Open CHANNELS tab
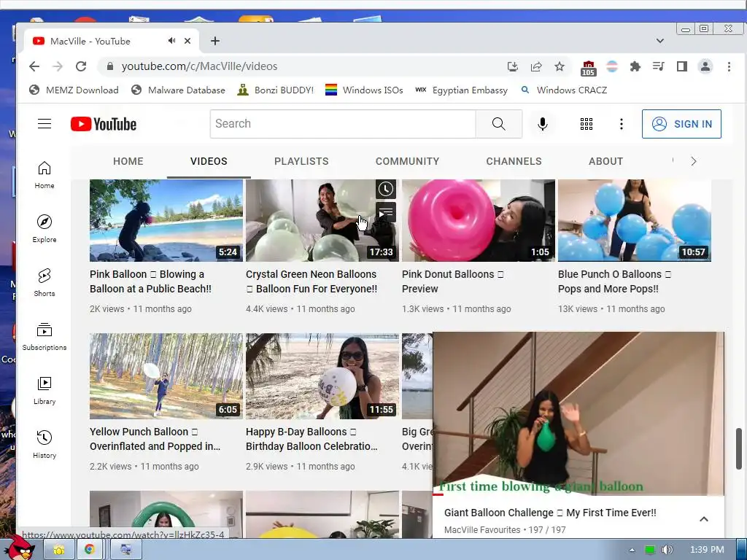Viewport: 747px width, 560px height. tap(514, 161)
